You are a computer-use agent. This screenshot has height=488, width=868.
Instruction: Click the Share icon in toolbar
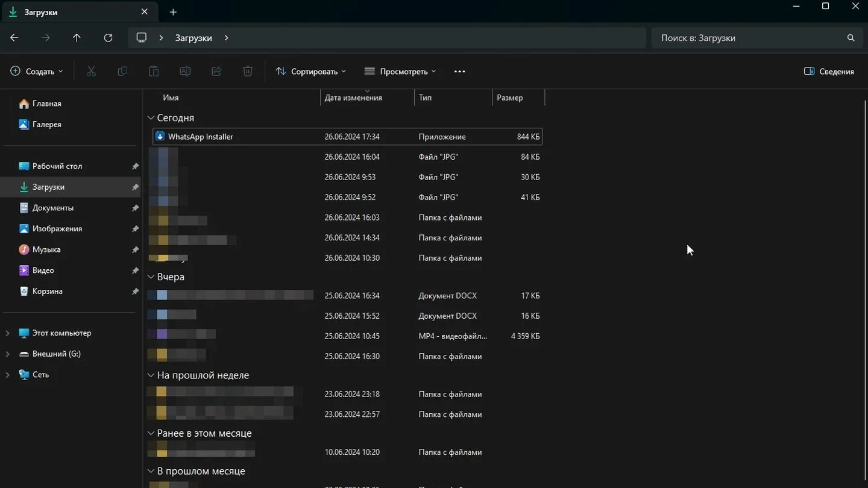[x=216, y=71]
